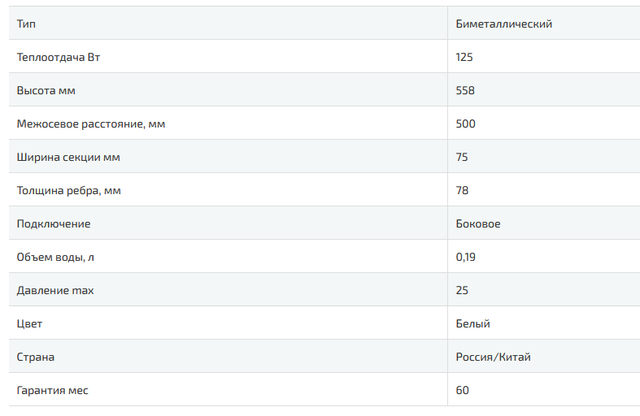Click the 'Гарантия мес' label
Screen dimensions: 640x416
53,390
